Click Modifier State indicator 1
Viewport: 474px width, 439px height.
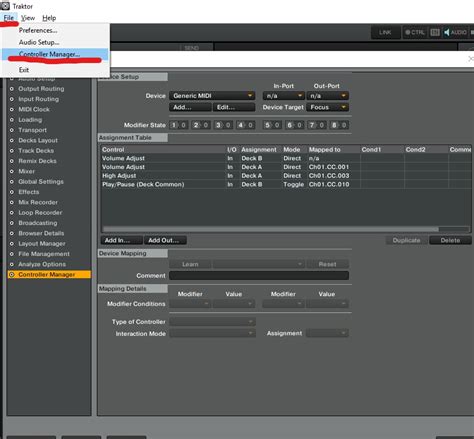[x=179, y=125]
